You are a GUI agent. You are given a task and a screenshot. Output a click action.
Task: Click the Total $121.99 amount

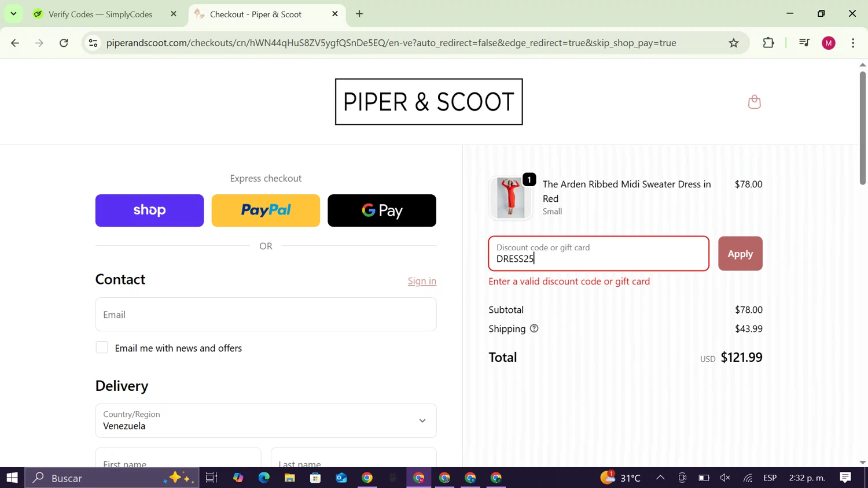tap(741, 357)
